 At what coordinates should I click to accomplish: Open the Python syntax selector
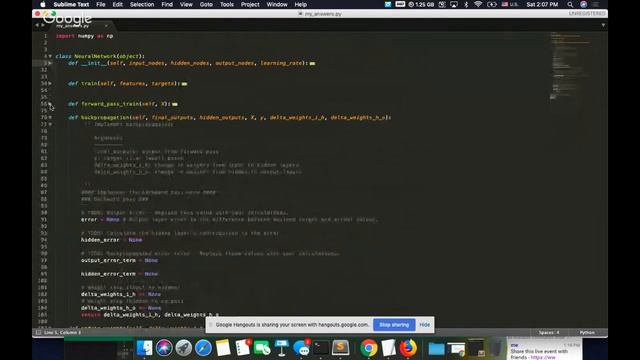click(587, 333)
